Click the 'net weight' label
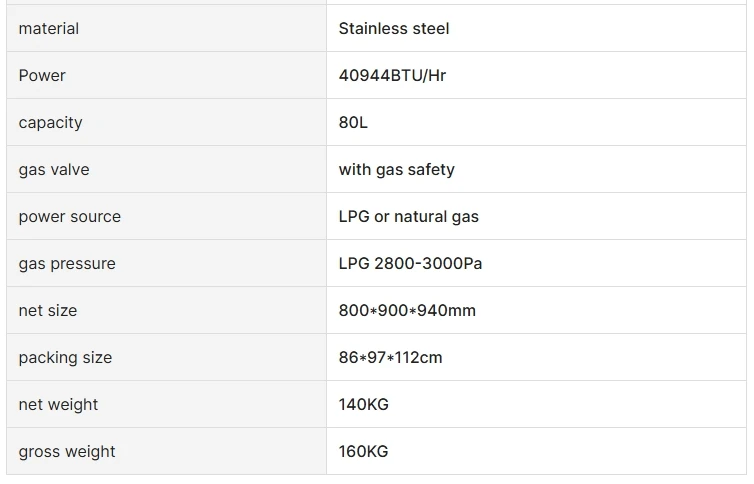This screenshot has width=754, height=484. (x=58, y=404)
